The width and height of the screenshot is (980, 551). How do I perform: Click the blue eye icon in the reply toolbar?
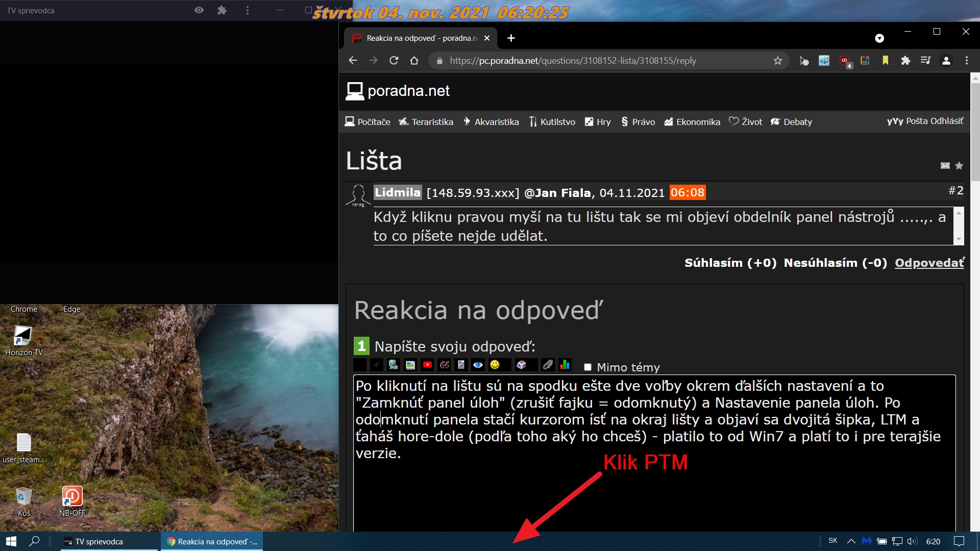[478, 365]
